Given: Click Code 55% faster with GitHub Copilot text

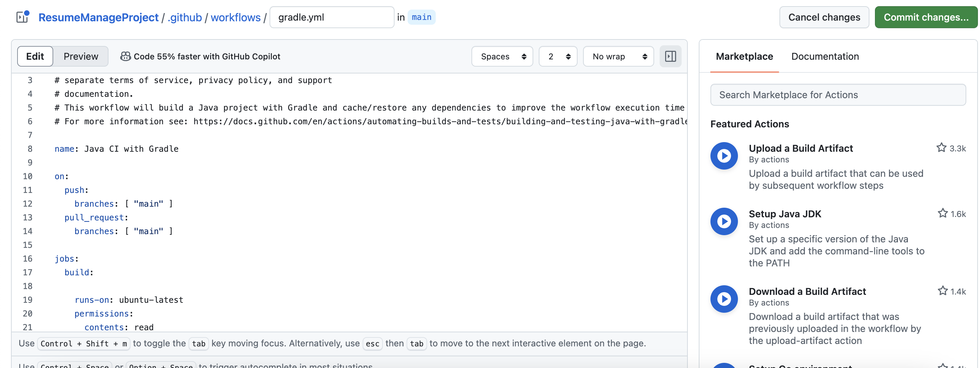Looking at the screenshot, I should [207, 56].
